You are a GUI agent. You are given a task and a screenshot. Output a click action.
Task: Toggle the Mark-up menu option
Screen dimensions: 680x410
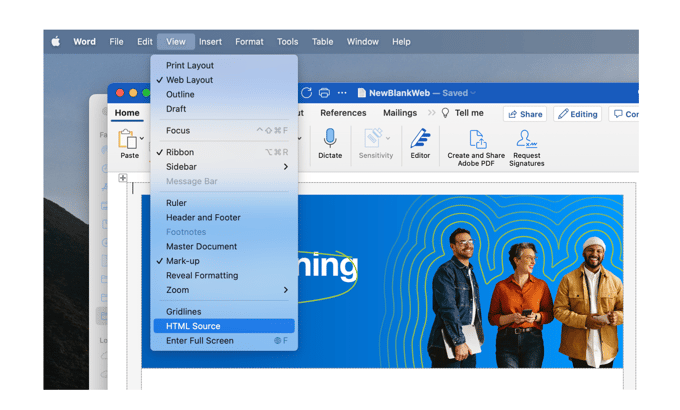point(182,261)
